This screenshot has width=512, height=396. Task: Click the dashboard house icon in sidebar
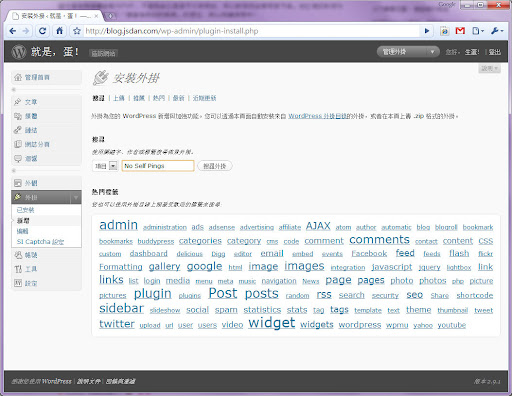click(x=18, y=77)
